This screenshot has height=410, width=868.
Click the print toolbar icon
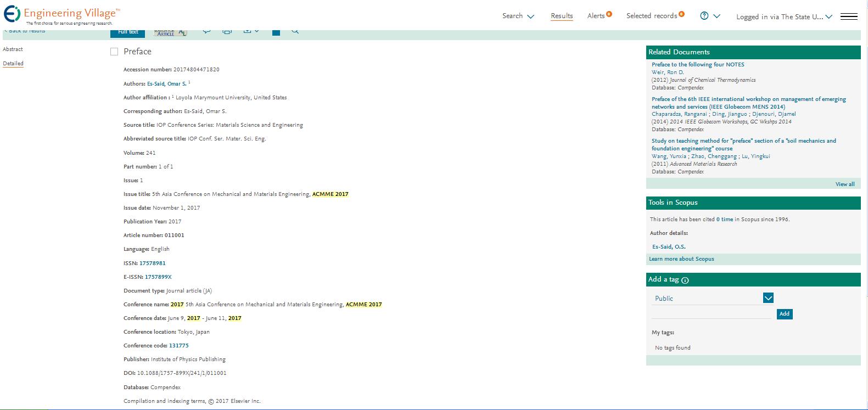point(227,31)
